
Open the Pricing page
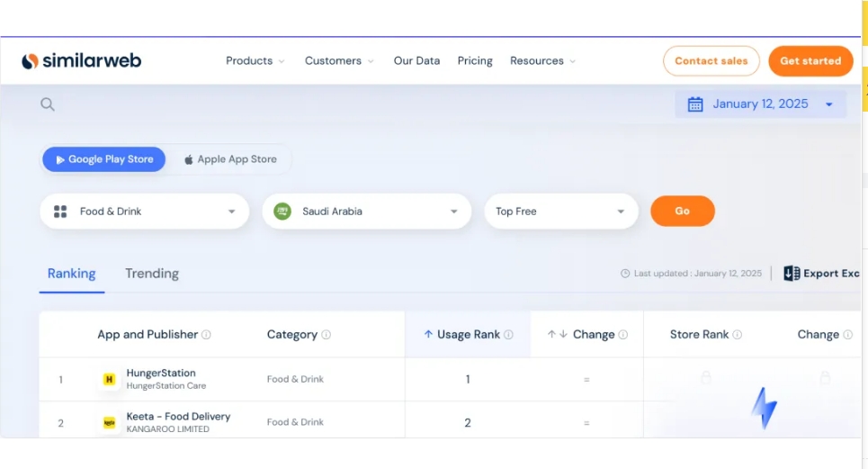(475, 61)
